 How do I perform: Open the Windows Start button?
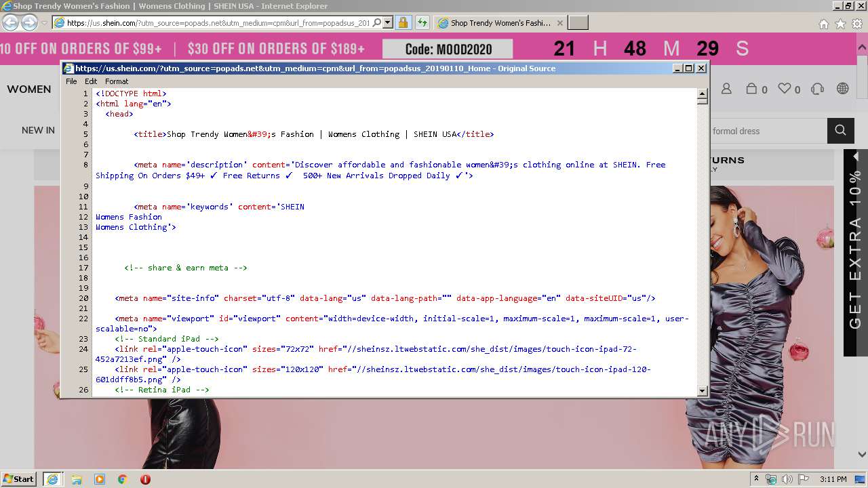click(x=19, y=479)
